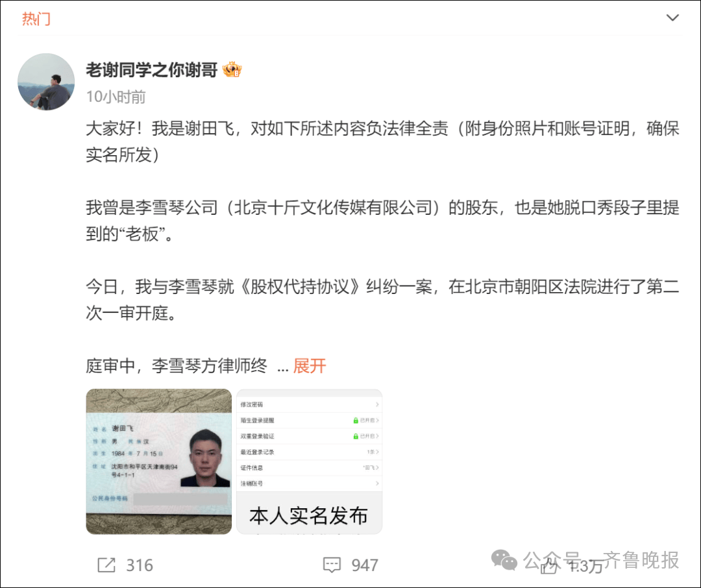Image resolution: width=701 pixels, height=588 pixels.
Task: Tap the thumbs-up like icon
Action: click(x=550, y=567)
